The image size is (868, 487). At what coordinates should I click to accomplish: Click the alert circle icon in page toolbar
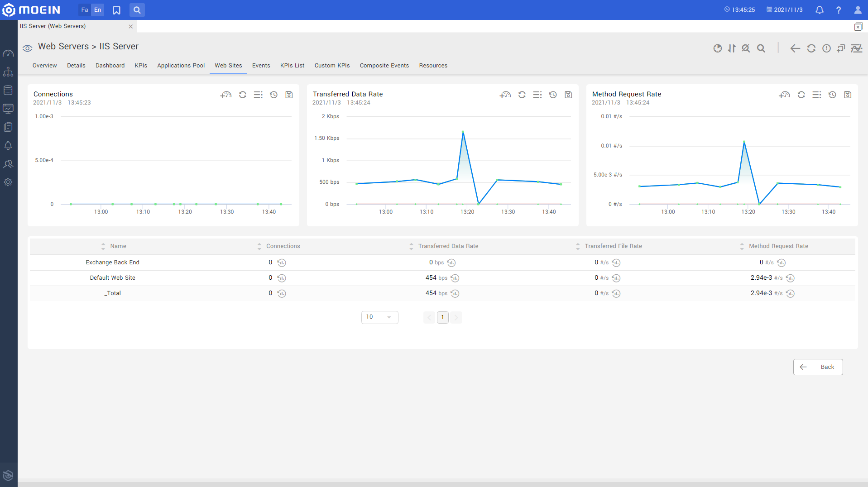tap(827, 48)
